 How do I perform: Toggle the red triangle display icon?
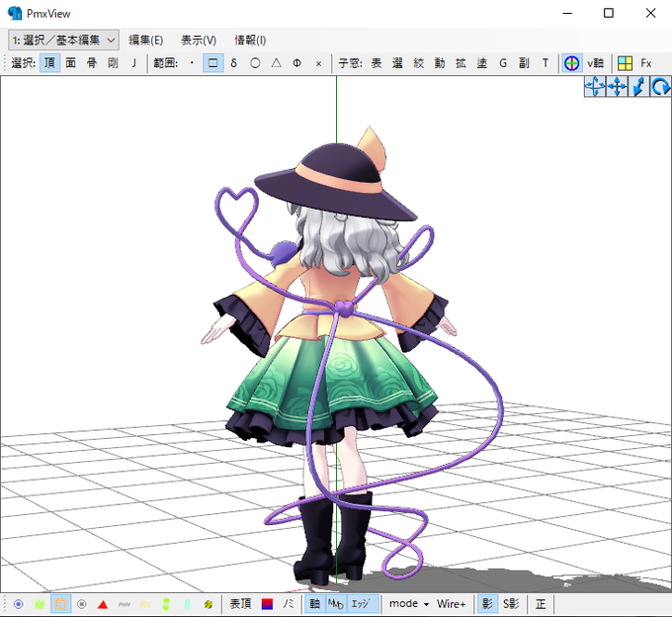coord(103,604)
